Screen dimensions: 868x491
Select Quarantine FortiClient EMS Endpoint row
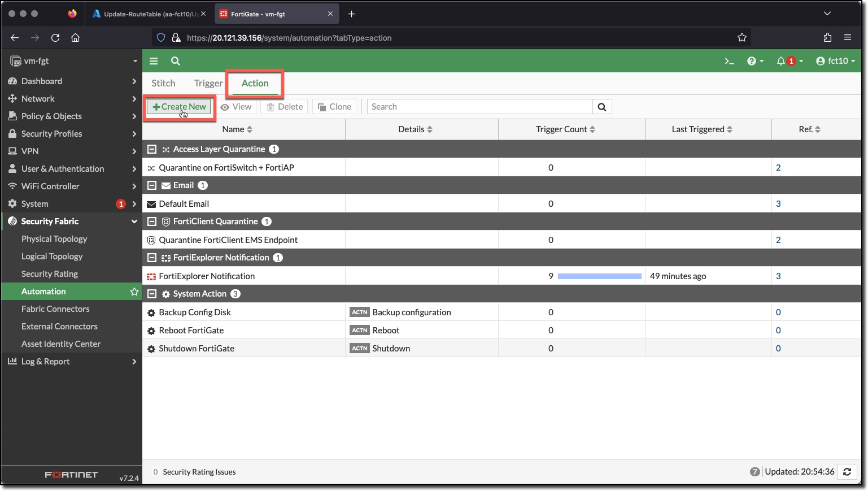pyautogui.click(x=501, y=240)
